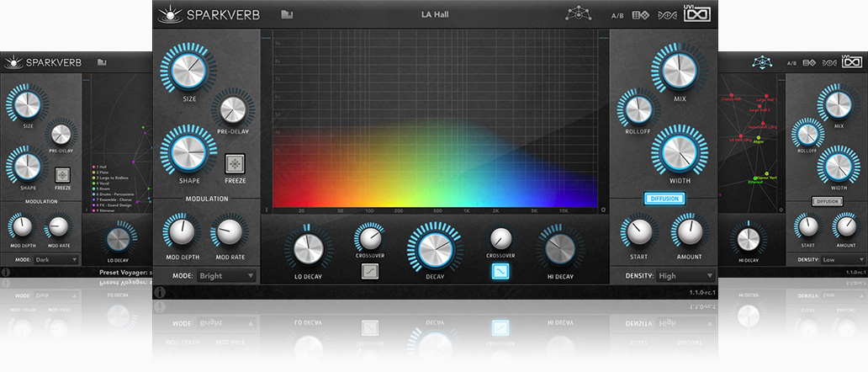Click the low crossover filter shape icon
This screenshot has width=868, height=372.
[369, 270]
